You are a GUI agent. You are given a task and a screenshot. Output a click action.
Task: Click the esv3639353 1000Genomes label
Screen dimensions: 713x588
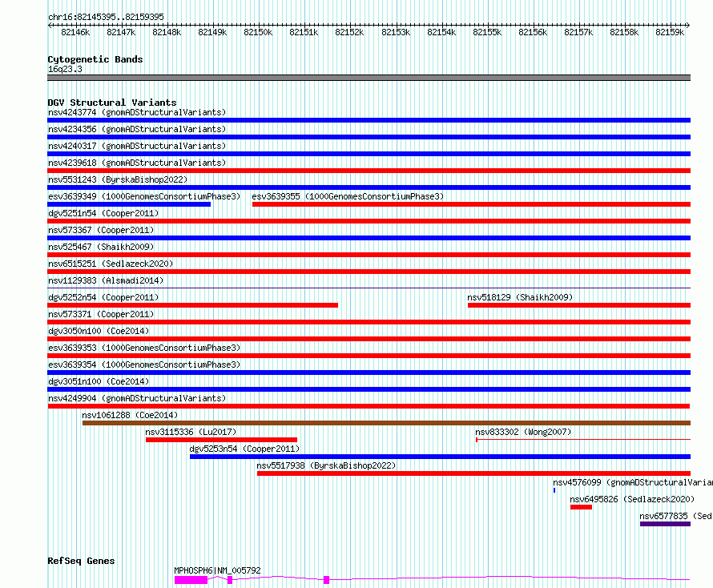144,348
